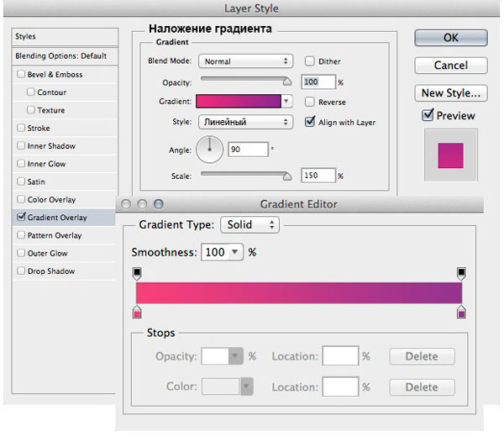Toggle the Preview checkbox
Image resolution: width=504 pixels, height=447 pixels.
pos(428,115)
